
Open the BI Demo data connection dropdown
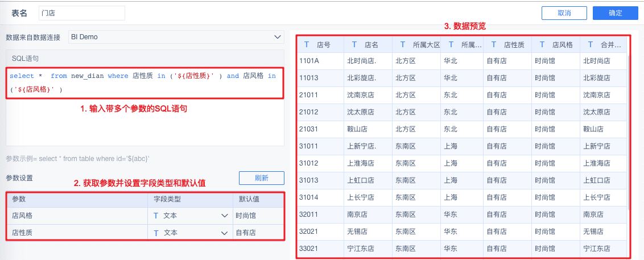(175, 37)
